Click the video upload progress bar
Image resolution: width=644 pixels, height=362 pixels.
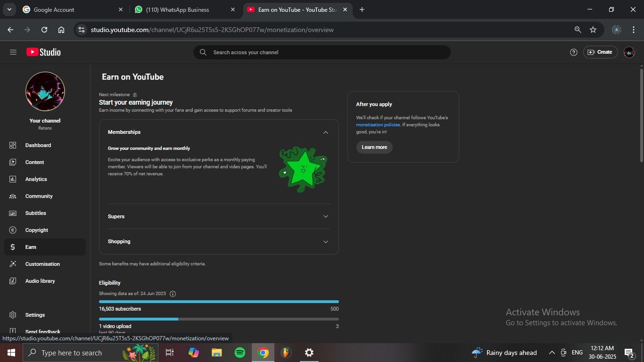point(219,319)
